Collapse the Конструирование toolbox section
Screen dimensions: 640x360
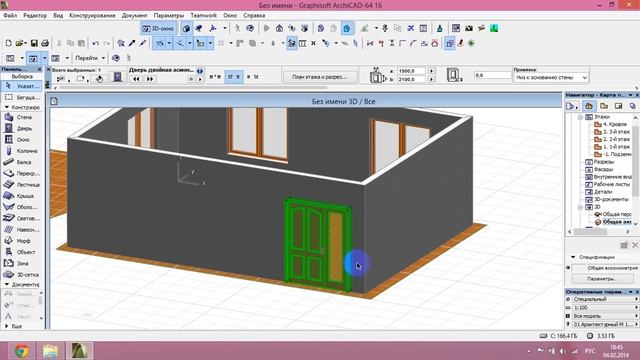point(7,107)
